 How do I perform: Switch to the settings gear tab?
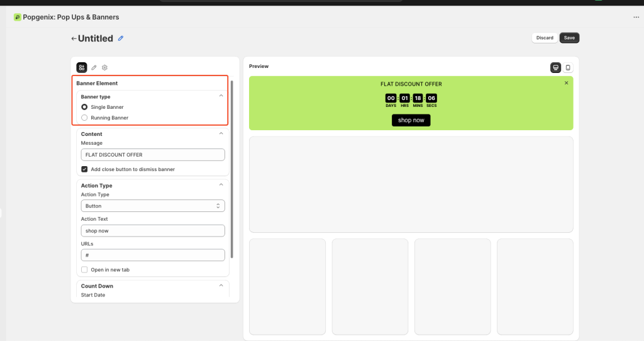[x=105, y=67]
